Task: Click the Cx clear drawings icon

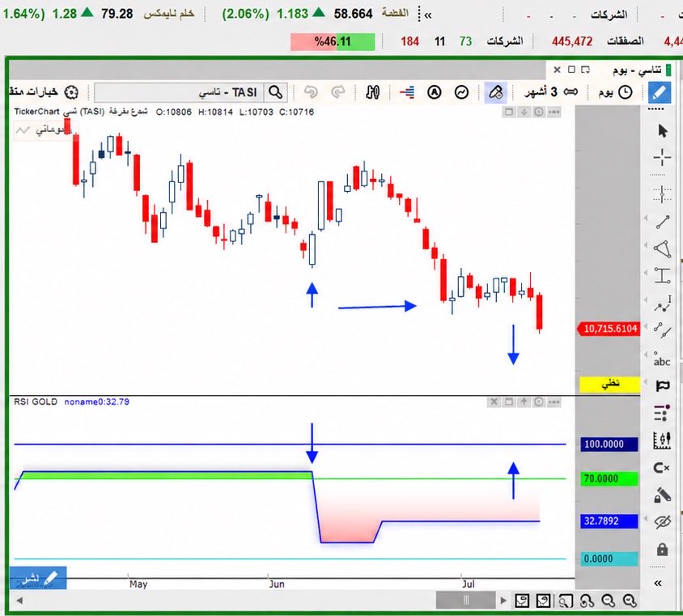Action: point(662,468)
